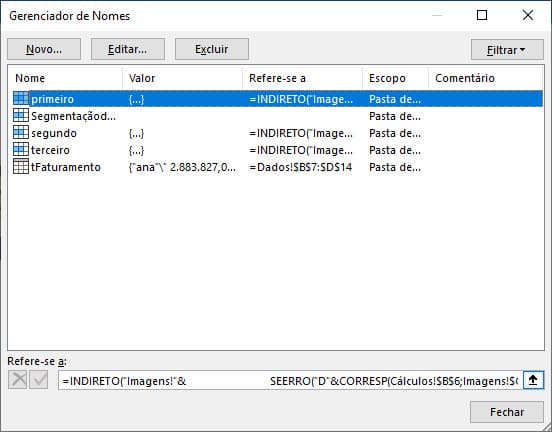Image resolution: width=552 pixels, height=432 pixels.
Task: Select the segundo name row
Action: coord(276,133)
